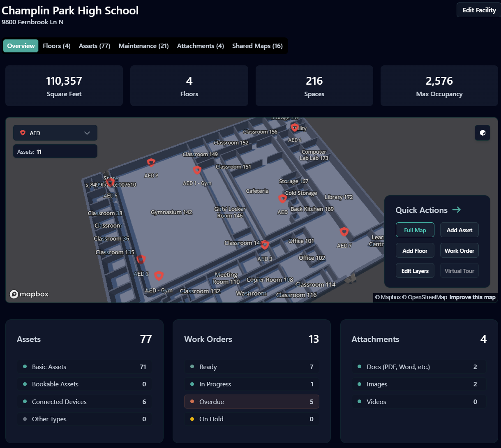Click the AED 1 - Gym marker icon
The height and width of the screenshot is (448, 501).
197,170
